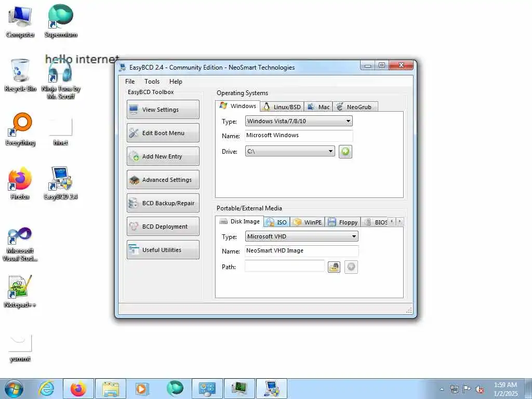The height and width of the screenshot is (399, 532).
Task: Select Microsoft Visual Studio desktop shortcut
Action: [x=20, y=244]
